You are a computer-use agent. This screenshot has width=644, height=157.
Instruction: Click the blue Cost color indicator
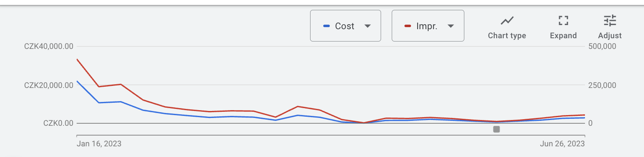327,26
